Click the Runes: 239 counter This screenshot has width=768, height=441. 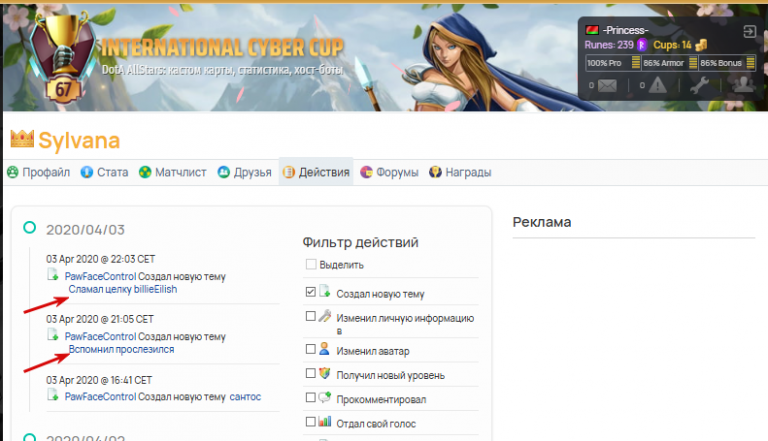coord(609,45)
